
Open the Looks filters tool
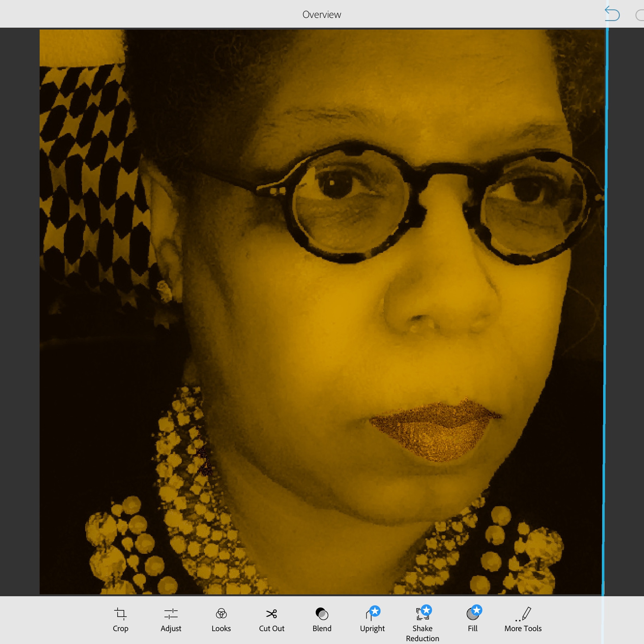221,620
